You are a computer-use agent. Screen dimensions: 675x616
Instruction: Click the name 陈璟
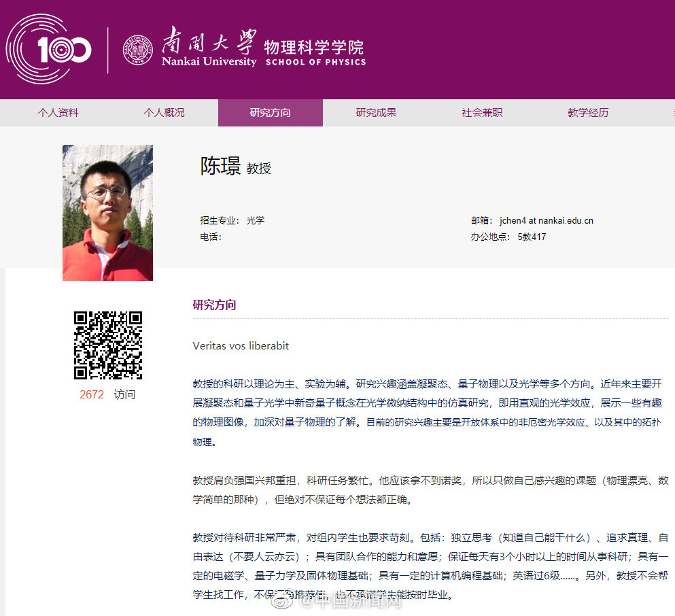(220, 166)
